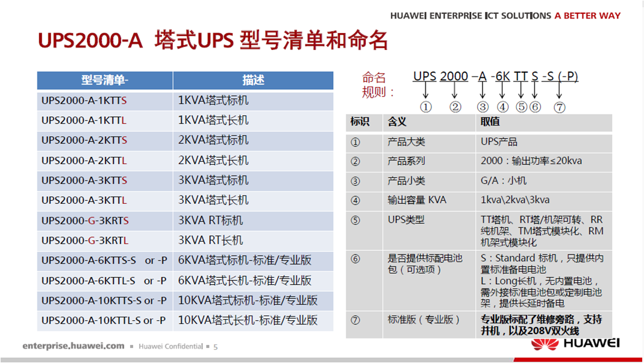Click the Huawei Confidential footer text
The height and width of the screenshot is (363, 644).
[x=170, y=347]
